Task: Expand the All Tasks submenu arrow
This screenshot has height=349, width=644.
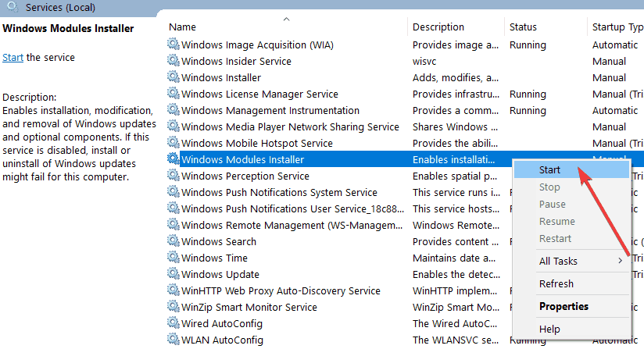Action: [621, 261]
